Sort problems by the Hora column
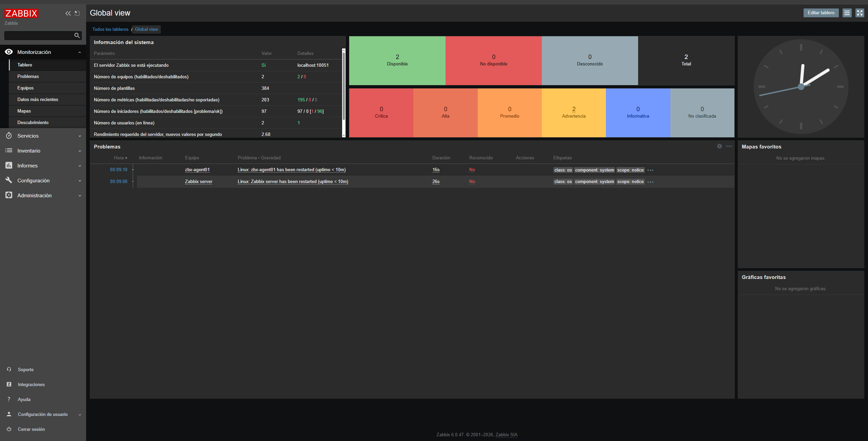Screen dimensions: 868x441 pyautogui.click(x=120, y=158)
